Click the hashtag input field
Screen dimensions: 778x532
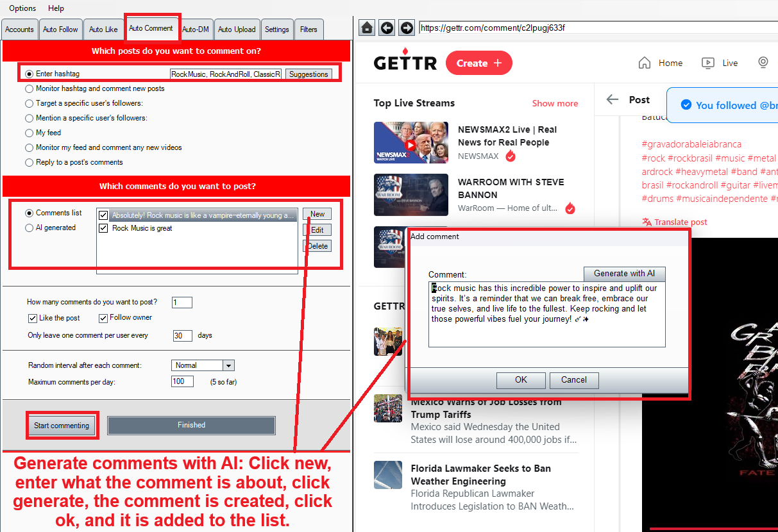tap(226, 74)
